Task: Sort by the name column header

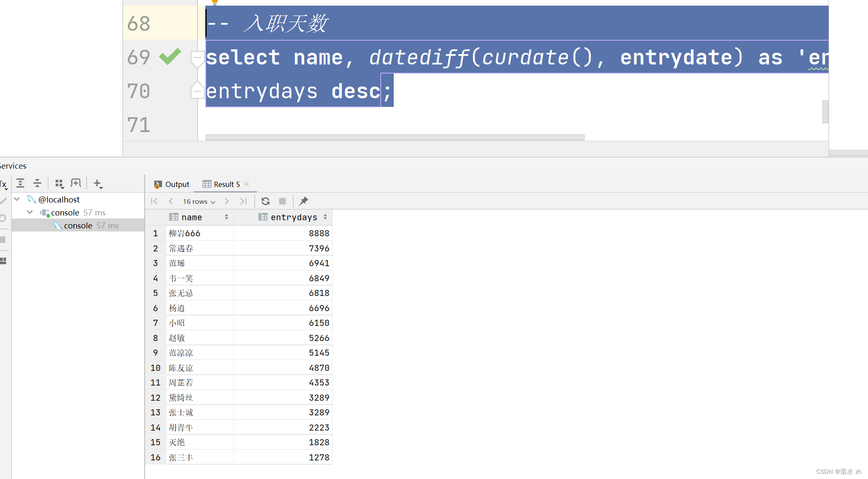Action: coord(199,217)
